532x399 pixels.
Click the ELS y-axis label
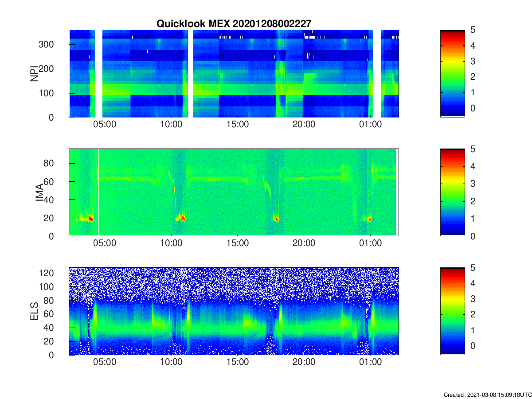[x=34, y=311]
